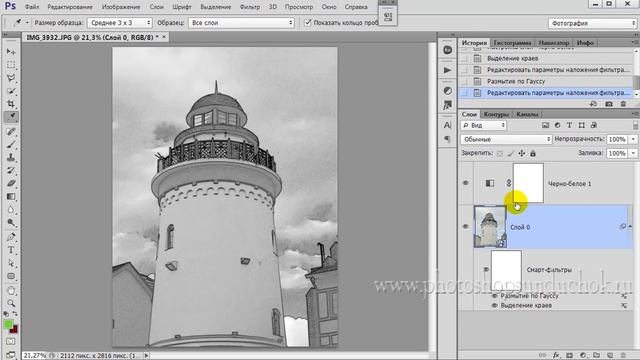The height and width of the screenshot is (360, 640).
Task: Select the Polygonal Lasso tool
Action: [11, 78]
